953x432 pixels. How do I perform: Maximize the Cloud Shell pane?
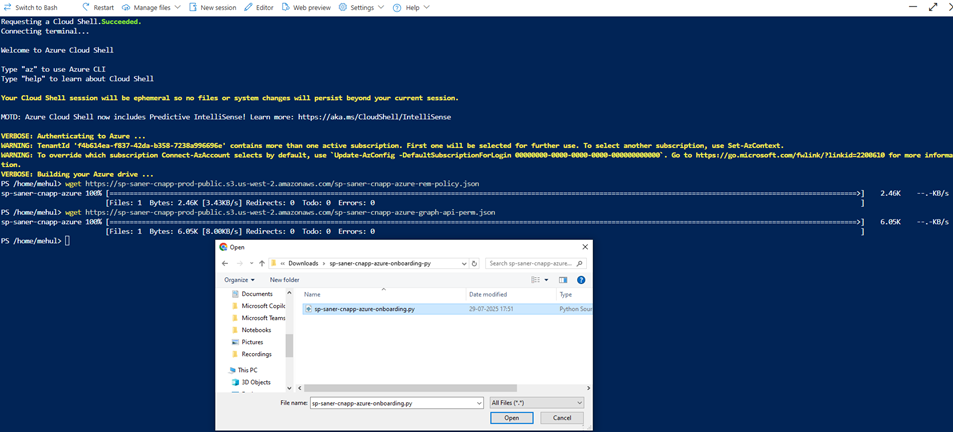click(934, 7)
